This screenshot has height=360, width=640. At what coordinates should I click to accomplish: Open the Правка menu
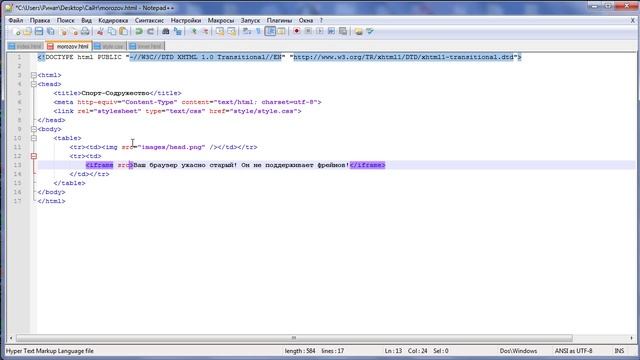[40, 20]
